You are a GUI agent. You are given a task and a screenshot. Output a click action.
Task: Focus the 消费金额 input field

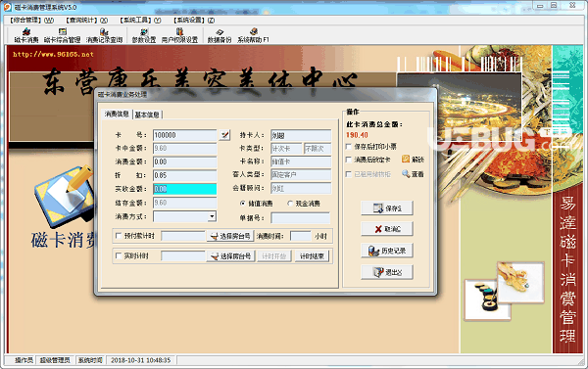pos(185,161)
